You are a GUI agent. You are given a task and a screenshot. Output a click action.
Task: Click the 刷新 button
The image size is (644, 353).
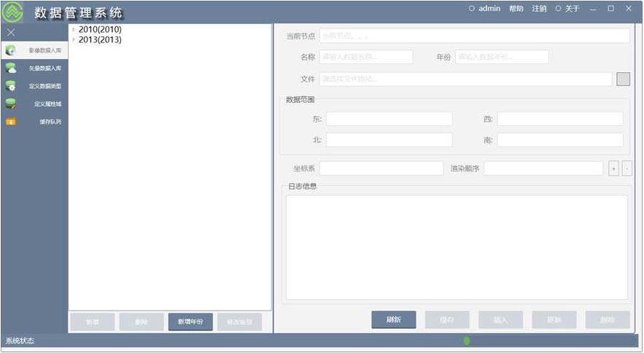[x=393, y=319]
